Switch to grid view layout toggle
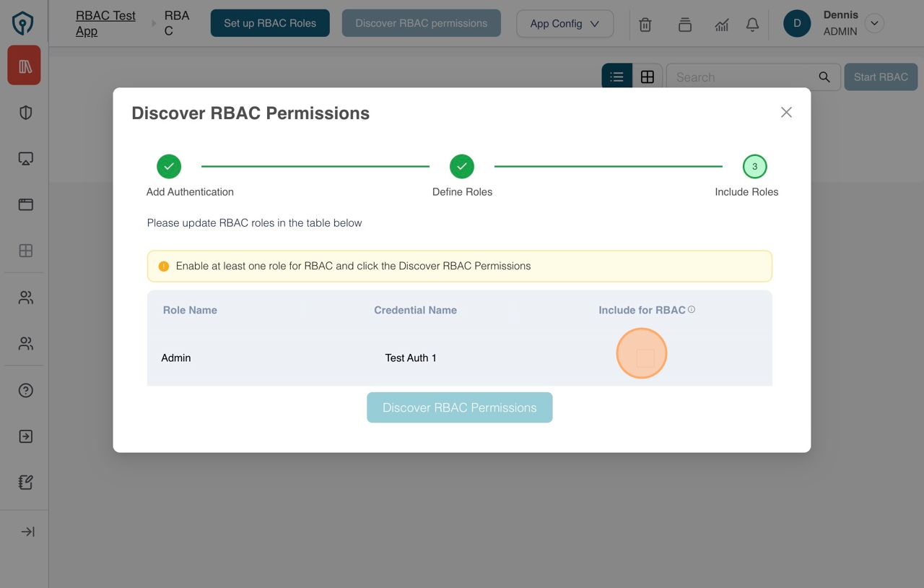This screenshot has height=588, width=924. pos(648,76)
